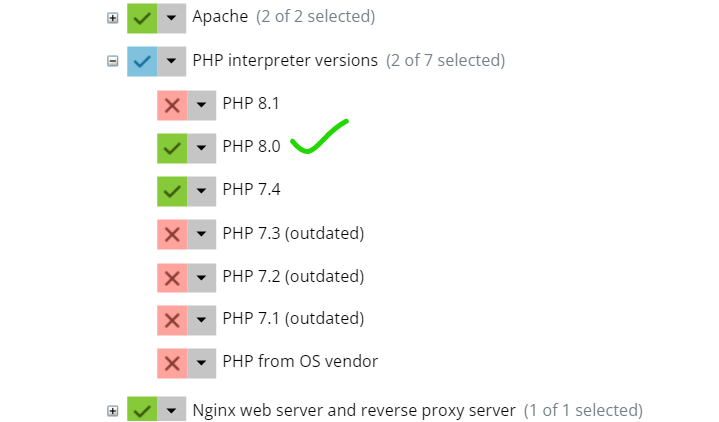Click the red X icon for PHP 8.1
The image size is (719, 422).
[172, 104]
